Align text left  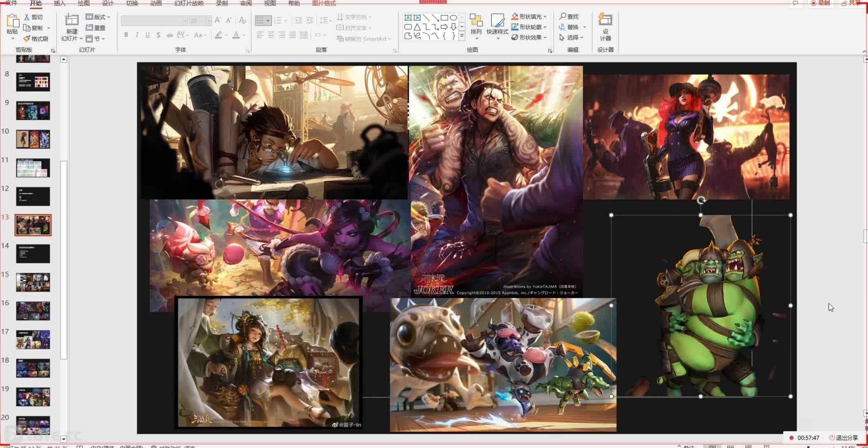pos(260,35)
